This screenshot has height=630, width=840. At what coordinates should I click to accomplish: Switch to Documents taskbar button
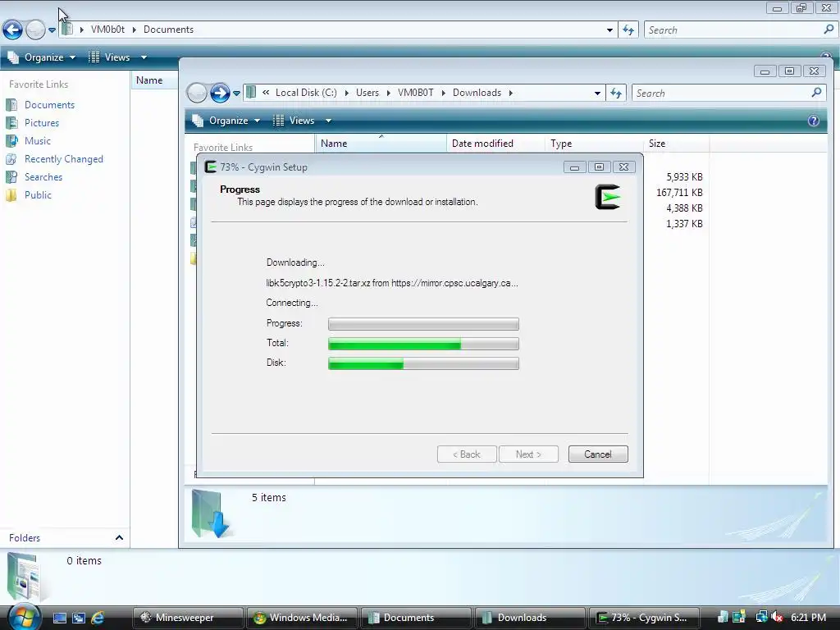click(416, 618)
